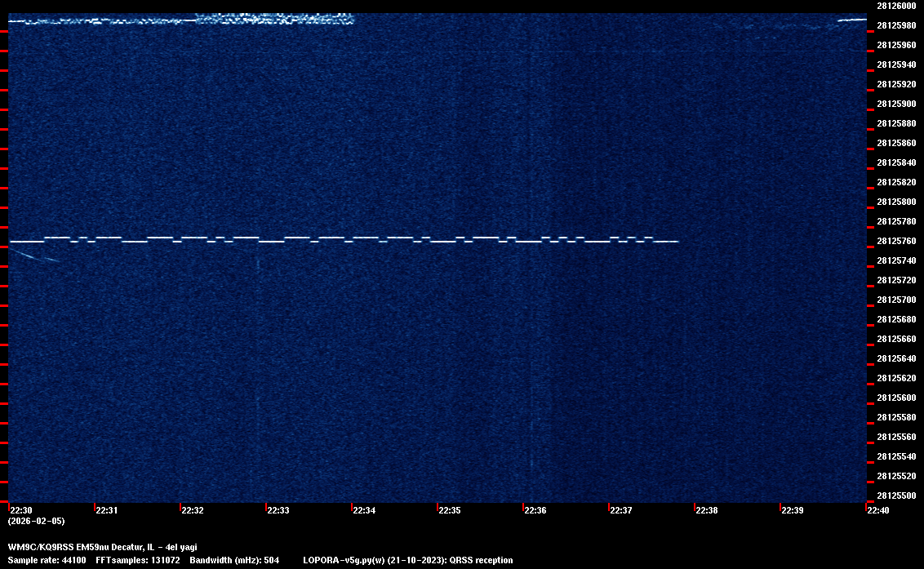Viewport: 924px width, 569px height.
Task: Click the bright noisy signal band at top
Action: (x=273, y=18)
